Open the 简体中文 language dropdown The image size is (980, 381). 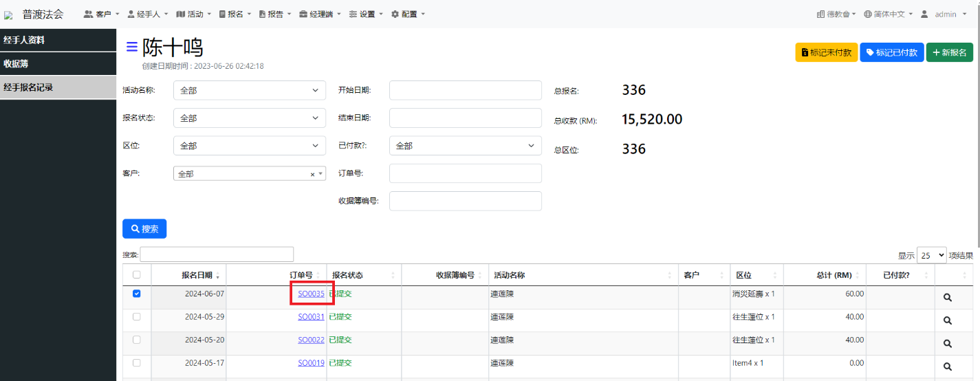point(889,14)
